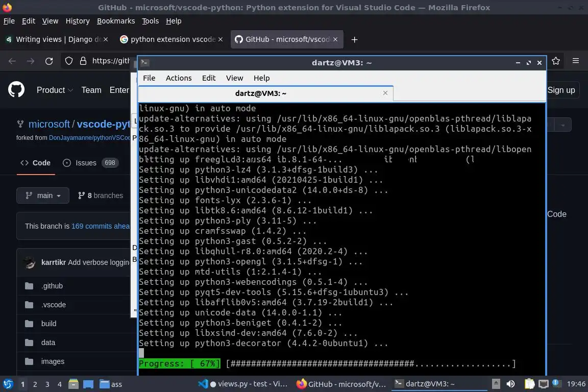Open Firefox File menu
The width and height of the screenshot is (588, 392).
9,21
